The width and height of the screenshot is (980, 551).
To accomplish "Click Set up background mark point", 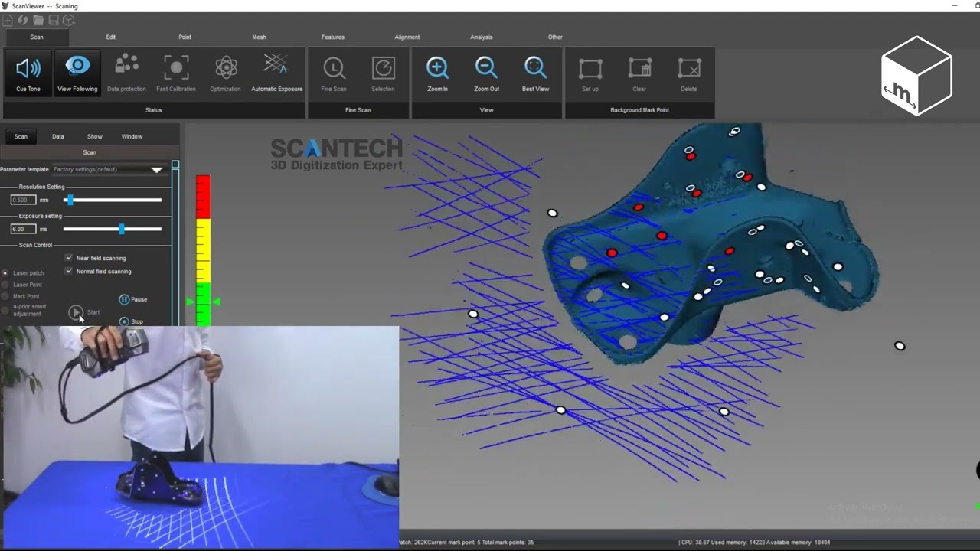I will click(590, 73).
